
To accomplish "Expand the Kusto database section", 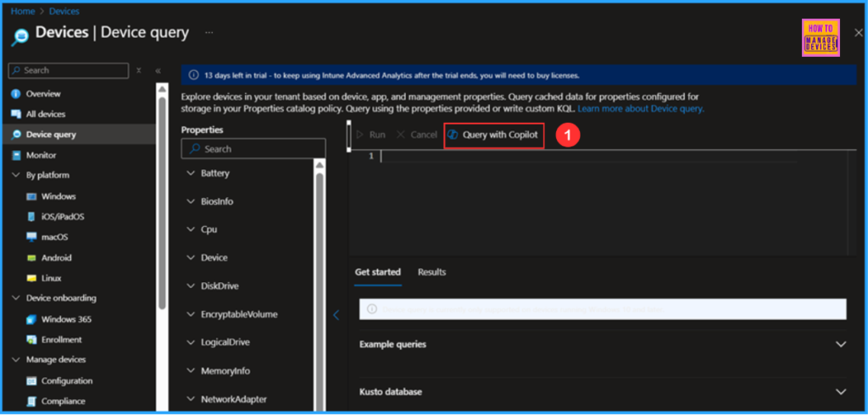I will click(x=841, y=392).
